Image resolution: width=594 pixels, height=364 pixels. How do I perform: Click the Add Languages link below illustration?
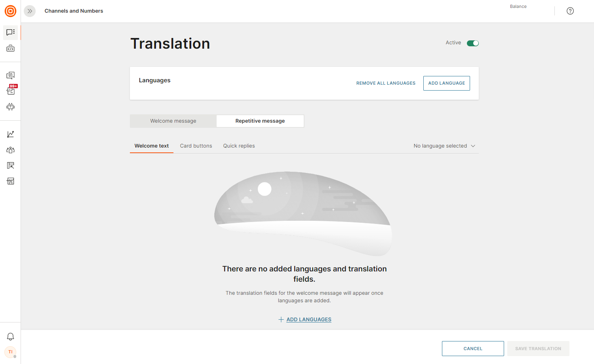pyautogui.click(x=308, y=320)
